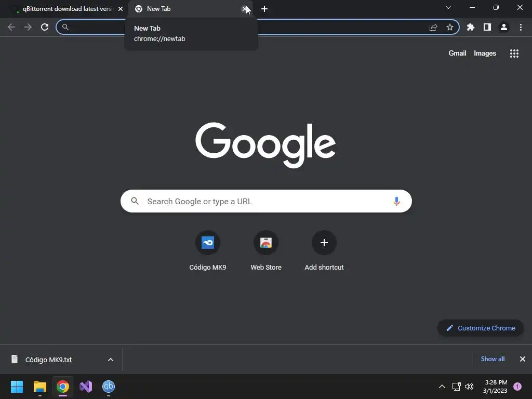The width and height of the screenshot is (532, 399).
Task: Close the New Tab tab
Action: [244, 9]
